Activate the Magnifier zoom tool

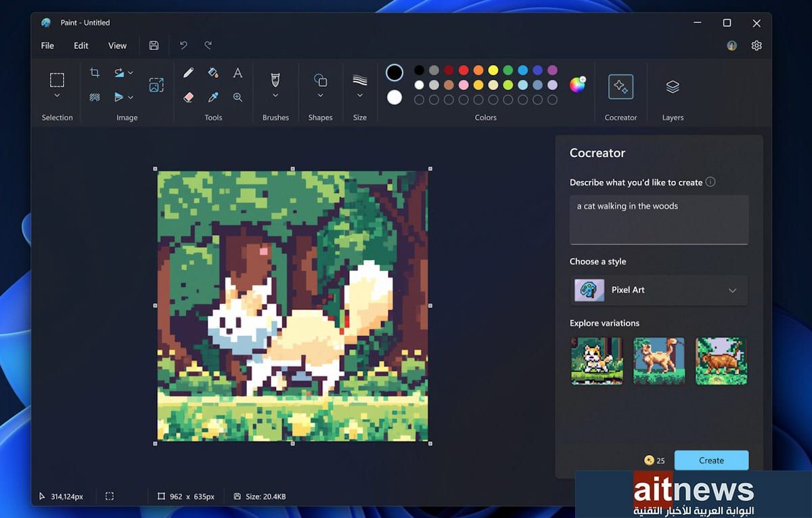click(x=238, y=97)
